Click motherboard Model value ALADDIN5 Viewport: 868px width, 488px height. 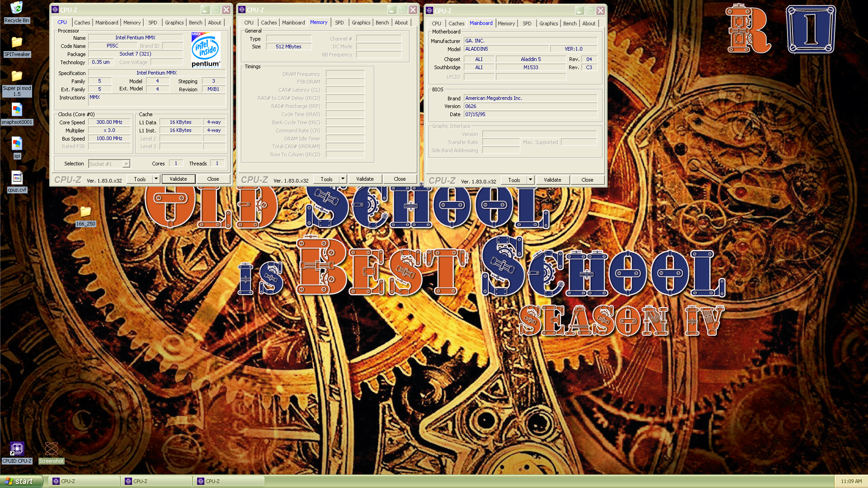click(x=506, y=49)
